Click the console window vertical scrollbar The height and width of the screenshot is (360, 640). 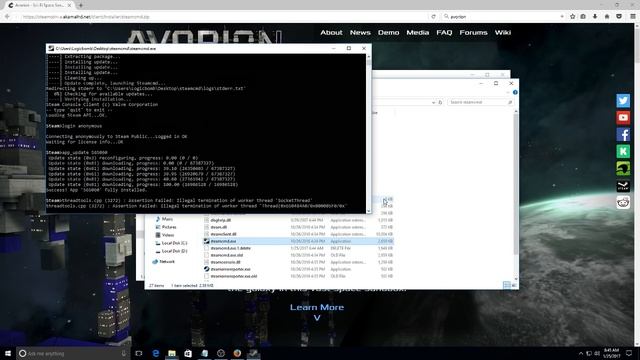369,134
